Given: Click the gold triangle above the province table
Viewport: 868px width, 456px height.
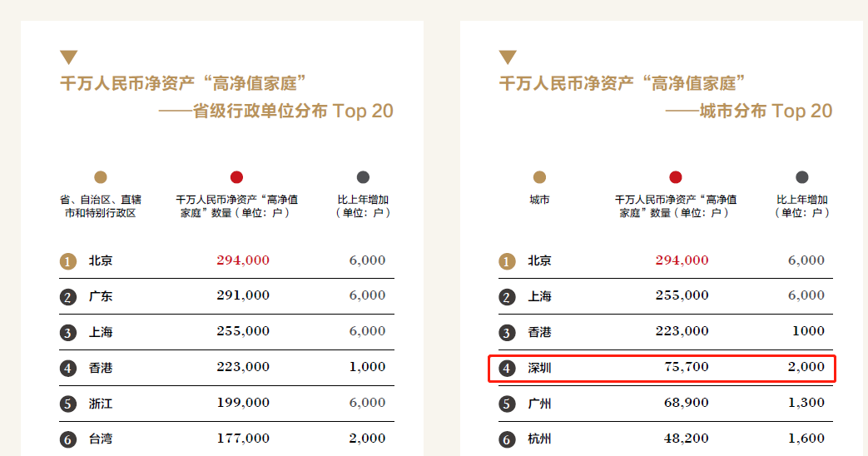Looking at the screenshot, I should 68,57.
